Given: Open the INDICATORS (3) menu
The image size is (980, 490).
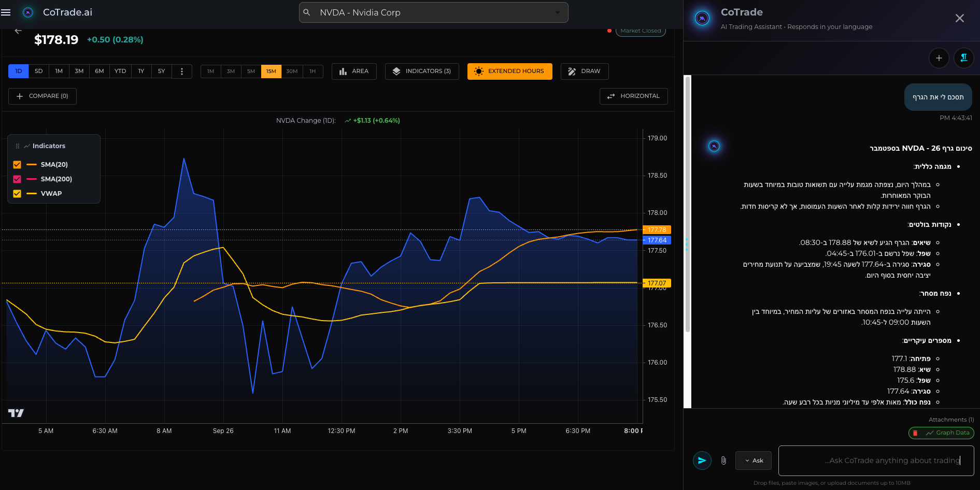Looking at the screenshot, I should coord(422,71).
